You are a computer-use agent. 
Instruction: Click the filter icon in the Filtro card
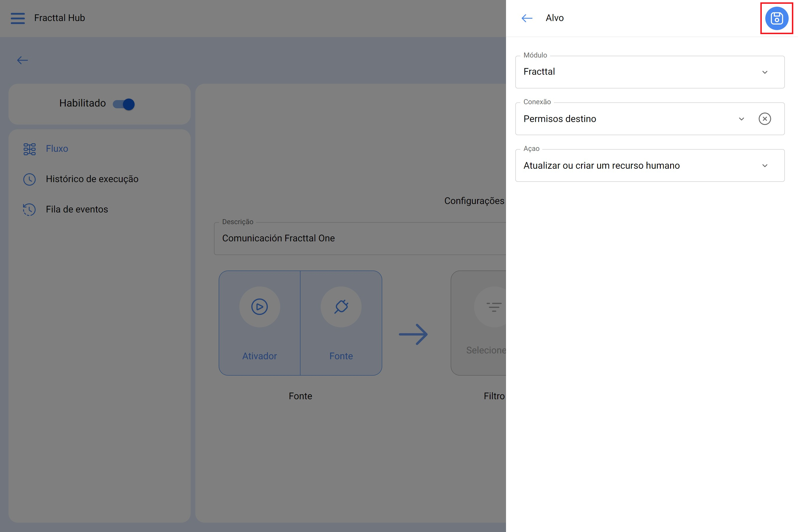coord(493,307)
